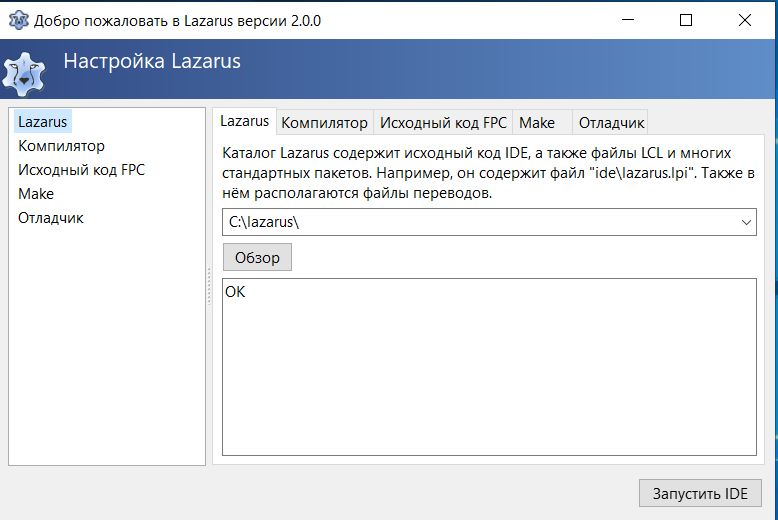Open the Исходный код FPC tab
The width and height of the screenshot is (778, 520).
point(443,123)
